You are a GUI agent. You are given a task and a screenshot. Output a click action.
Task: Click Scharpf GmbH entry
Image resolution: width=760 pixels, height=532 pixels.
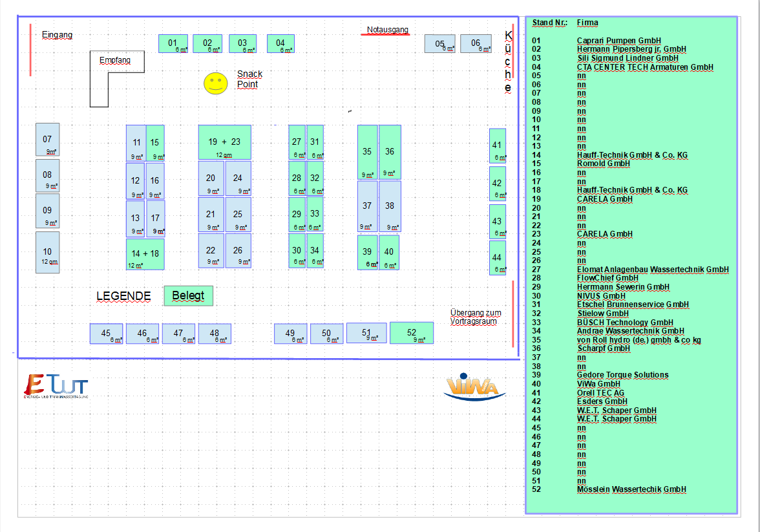tap(604, 348)
